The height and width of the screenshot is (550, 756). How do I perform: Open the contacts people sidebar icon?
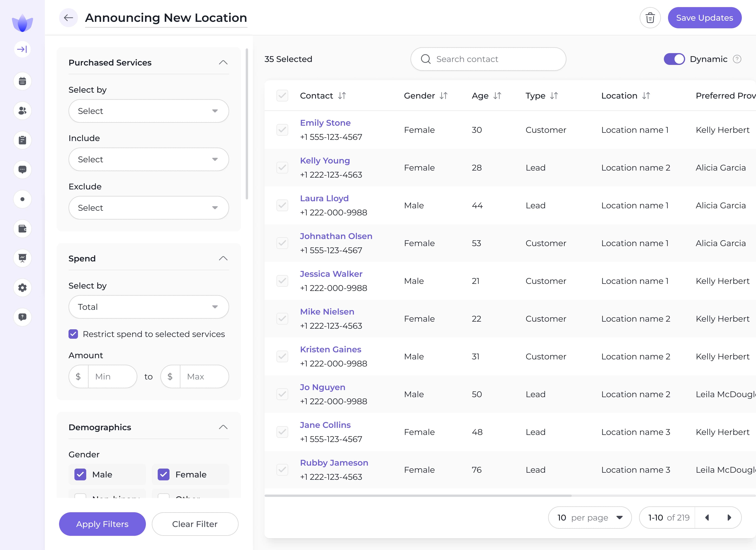(22, 111)
